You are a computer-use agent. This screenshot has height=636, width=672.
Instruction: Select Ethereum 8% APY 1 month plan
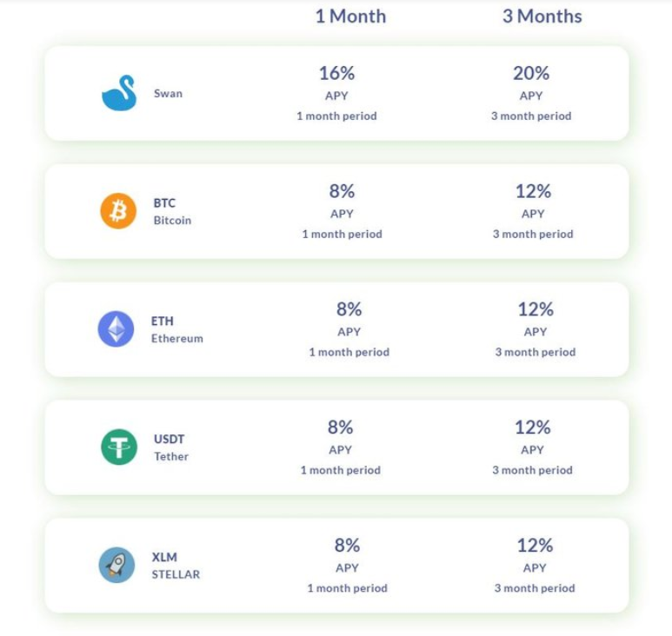pos(349,329)
